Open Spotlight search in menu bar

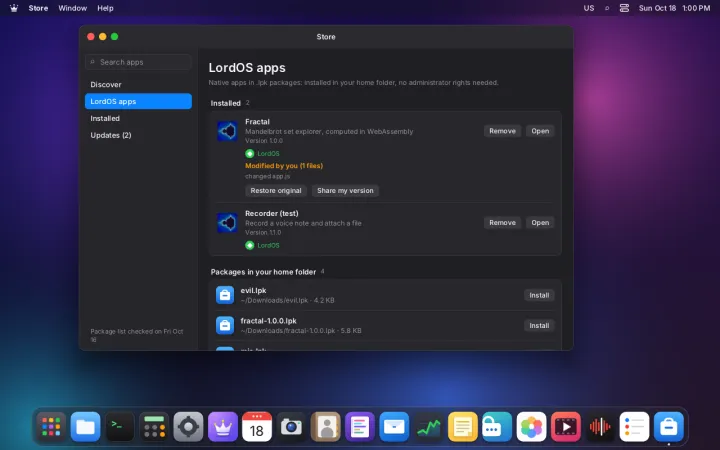pyautogui.click(x=607, y=8)
